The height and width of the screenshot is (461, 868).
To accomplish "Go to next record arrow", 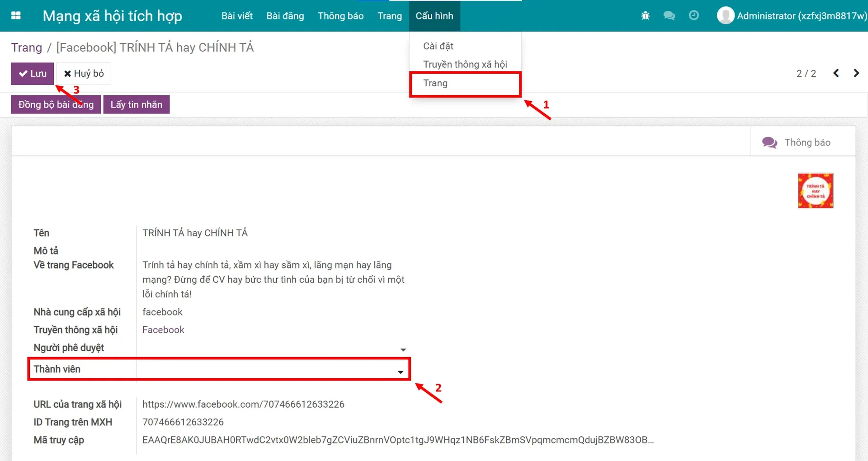I will click(x=856, y=73).
